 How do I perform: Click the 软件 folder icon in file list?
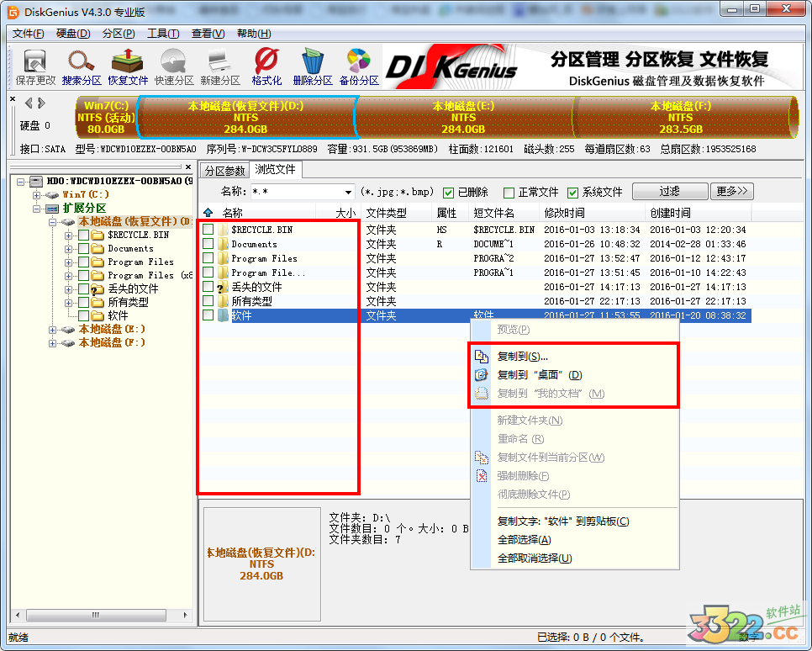[224, 315]
